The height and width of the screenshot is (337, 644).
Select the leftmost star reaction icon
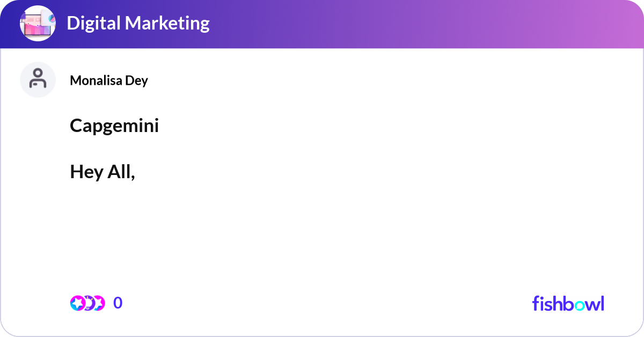(77, 303)
